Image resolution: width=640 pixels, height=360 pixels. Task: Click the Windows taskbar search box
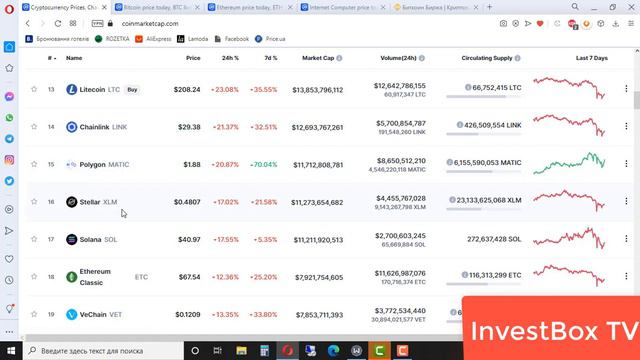pos(103,351)
